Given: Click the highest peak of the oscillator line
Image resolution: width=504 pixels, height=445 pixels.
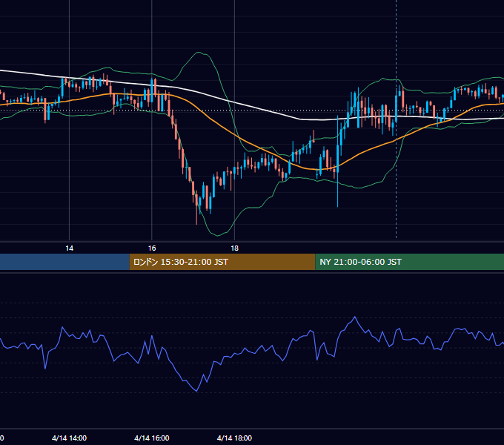Looking at the screenshot, I should coord(355,317).
